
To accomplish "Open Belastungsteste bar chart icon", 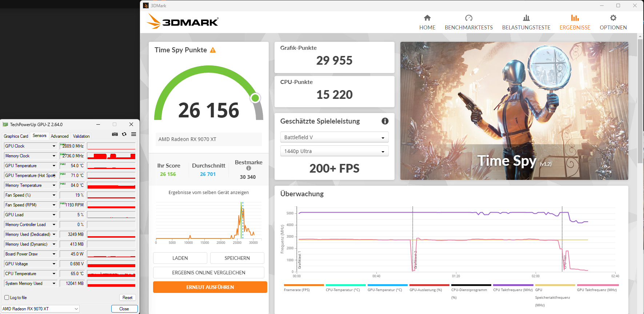I will click(526, 18).
